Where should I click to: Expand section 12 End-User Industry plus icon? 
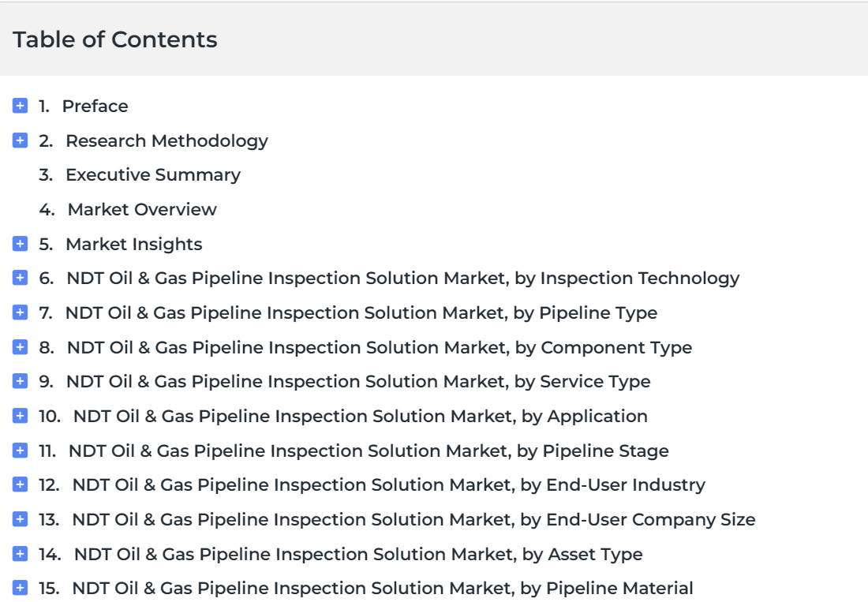coord(20,484)
